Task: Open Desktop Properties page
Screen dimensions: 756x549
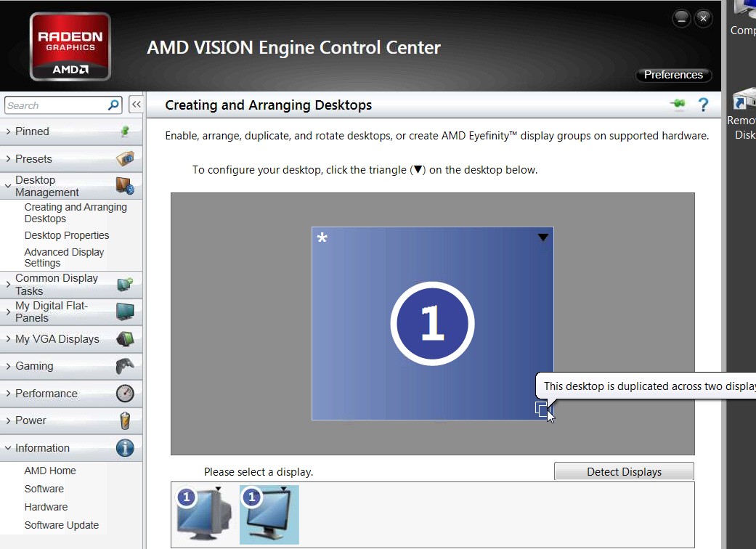Action: tap(67, 235)
